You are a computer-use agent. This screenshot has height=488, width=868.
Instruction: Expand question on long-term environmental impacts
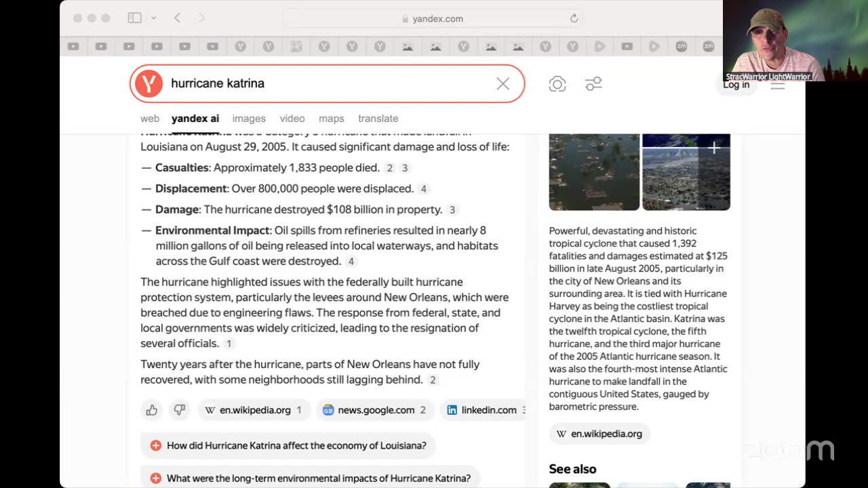coord(311,478)
